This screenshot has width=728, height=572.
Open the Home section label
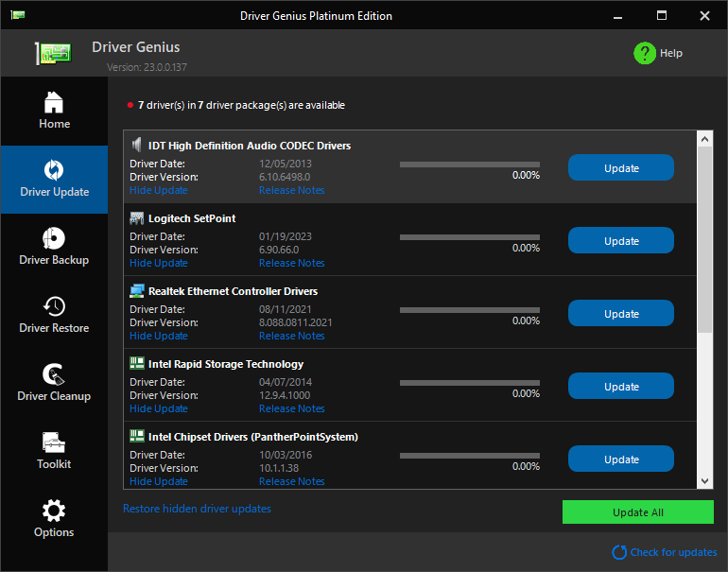54,124
